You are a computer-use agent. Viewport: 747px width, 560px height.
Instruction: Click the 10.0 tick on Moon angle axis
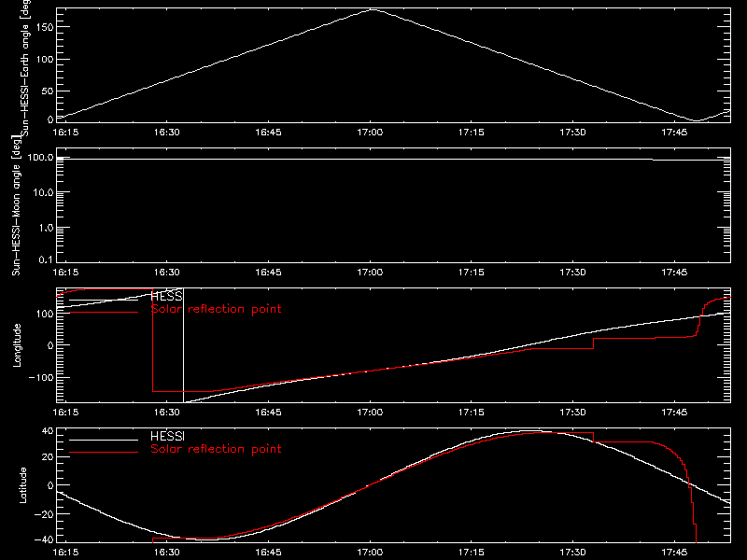pyautogui.click(x=43, y=192)
